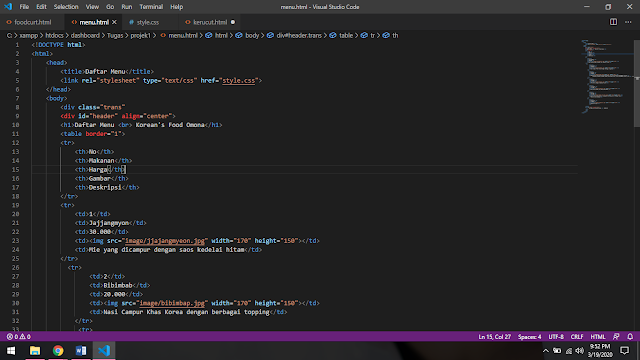This screenshot has height=360, width=640.
Task: Click the body breadcrumb segment
Action: (252, 36)
